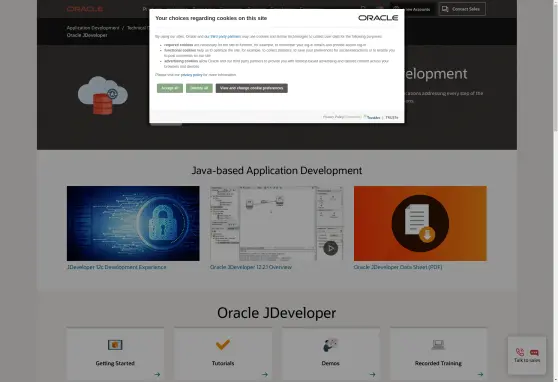Image resolution: width=558 pixels, height=382 pixels.
Task: Click the Oracle logo in the cookie dialog
Action: (x=378, y=18)
